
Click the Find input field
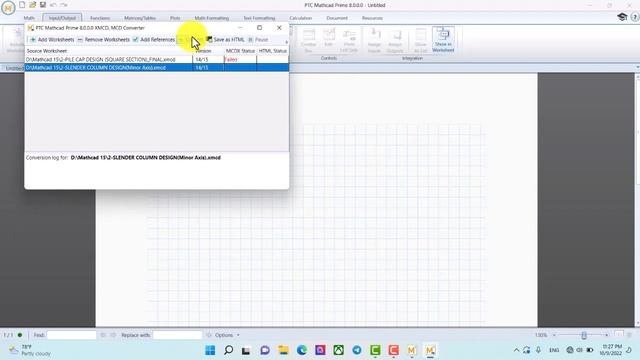(x=71, y=335)
